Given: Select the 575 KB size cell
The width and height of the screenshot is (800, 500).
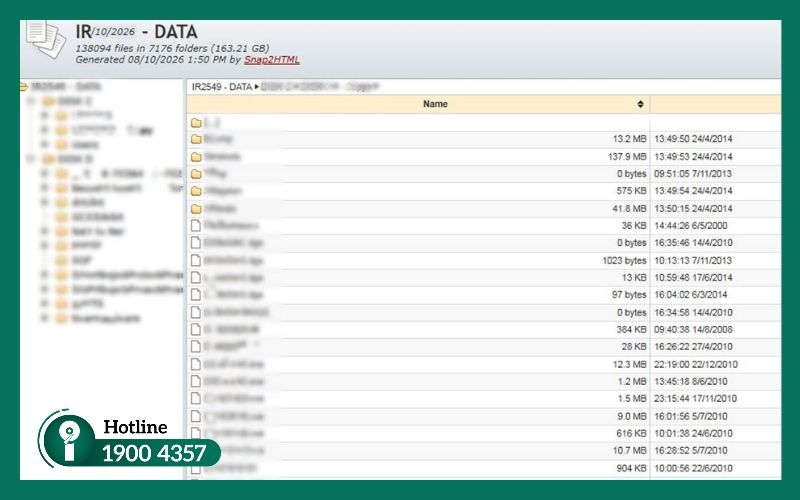Looking at the screenshot, I should click(631, 191).
